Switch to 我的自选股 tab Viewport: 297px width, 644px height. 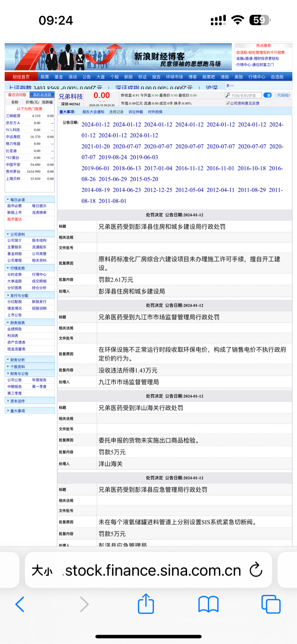[x=42, y=95]
